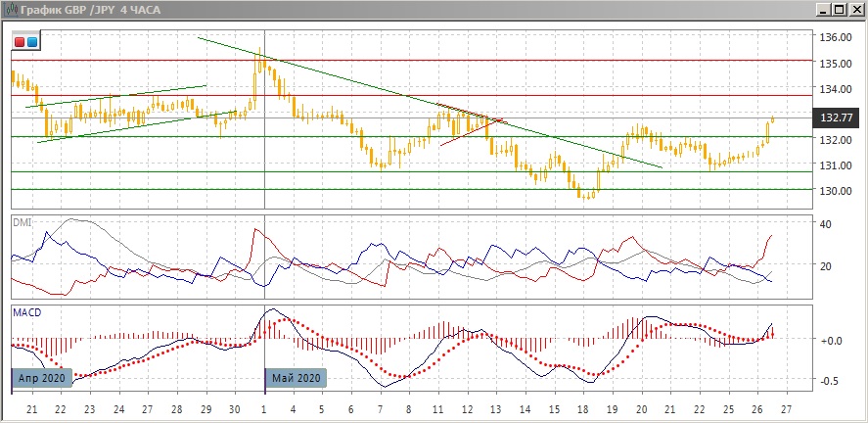
Task: Click the 132.00 price axis label
Action: tap(836, 139)
